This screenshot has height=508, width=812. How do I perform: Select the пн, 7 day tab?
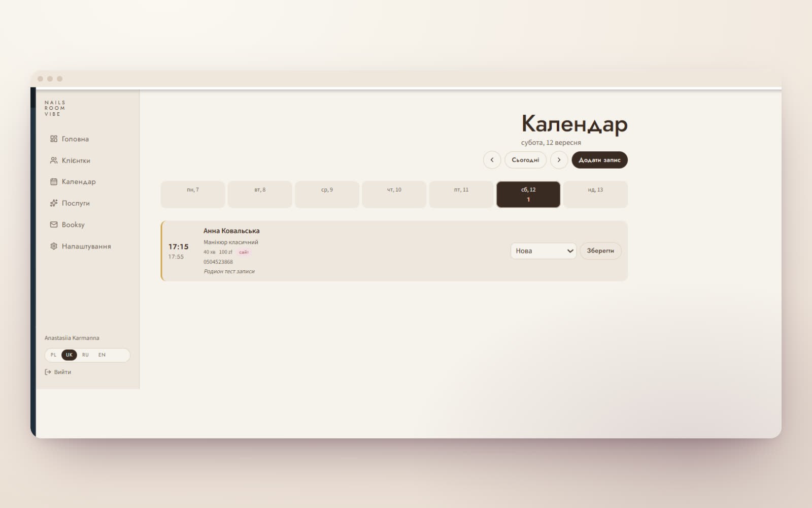point(193,195)
